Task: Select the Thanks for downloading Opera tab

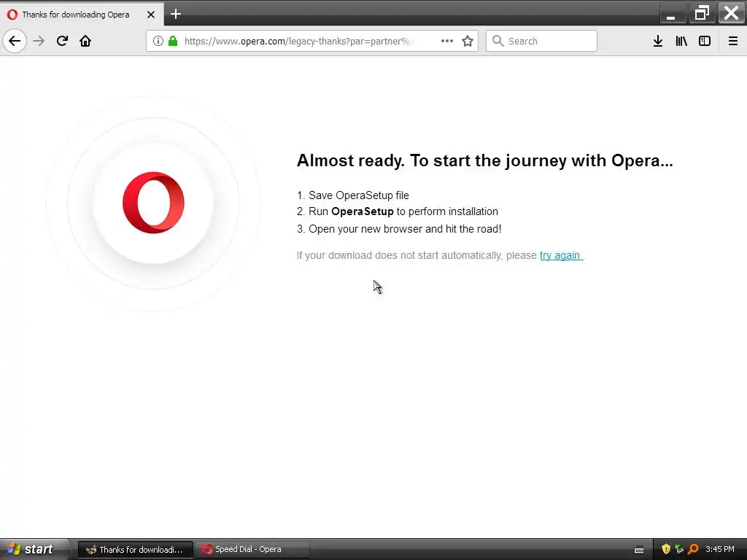Action: 82,15
